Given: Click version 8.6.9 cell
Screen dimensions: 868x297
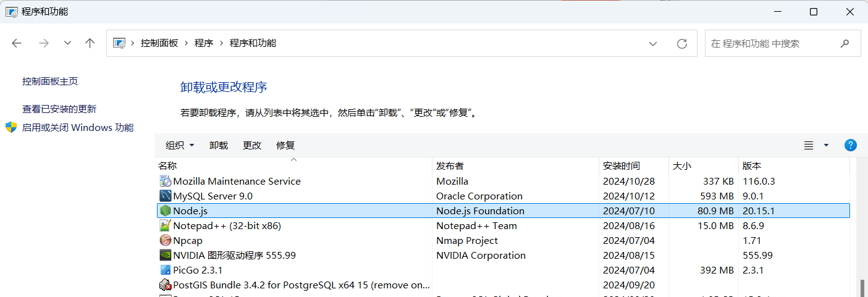Looking at the screenshot, I should point(754,226).
